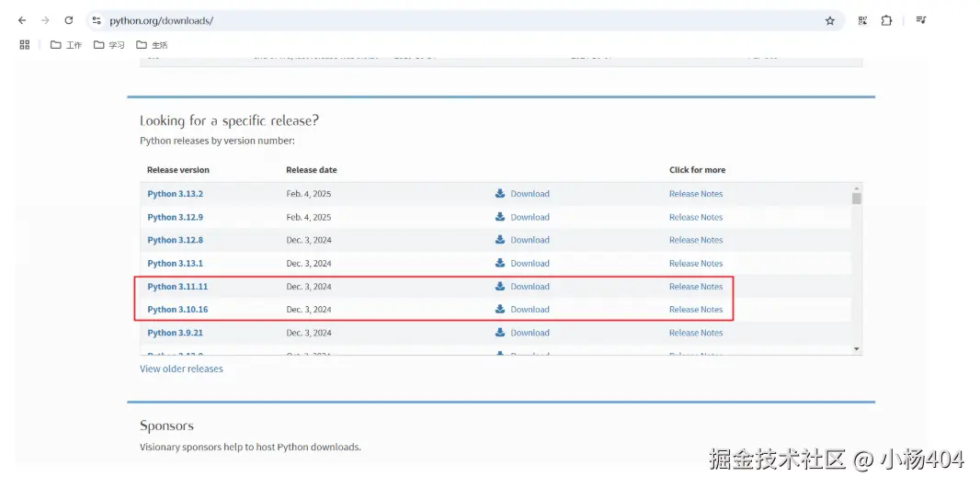The image size is (980, 488).
Task: Open site information icon in address bar
Action: point(97,20)
